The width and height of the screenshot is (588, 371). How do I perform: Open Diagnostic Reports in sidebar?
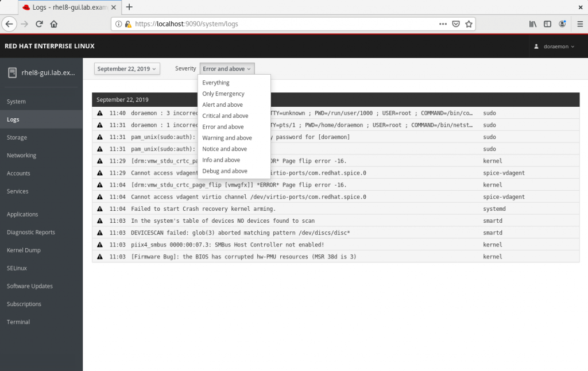[41, 232]
